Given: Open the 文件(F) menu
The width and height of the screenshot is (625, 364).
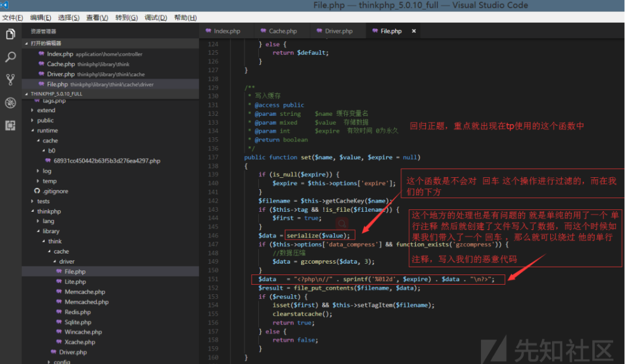Looking at the screenshot, I should [x=13, y=17].
